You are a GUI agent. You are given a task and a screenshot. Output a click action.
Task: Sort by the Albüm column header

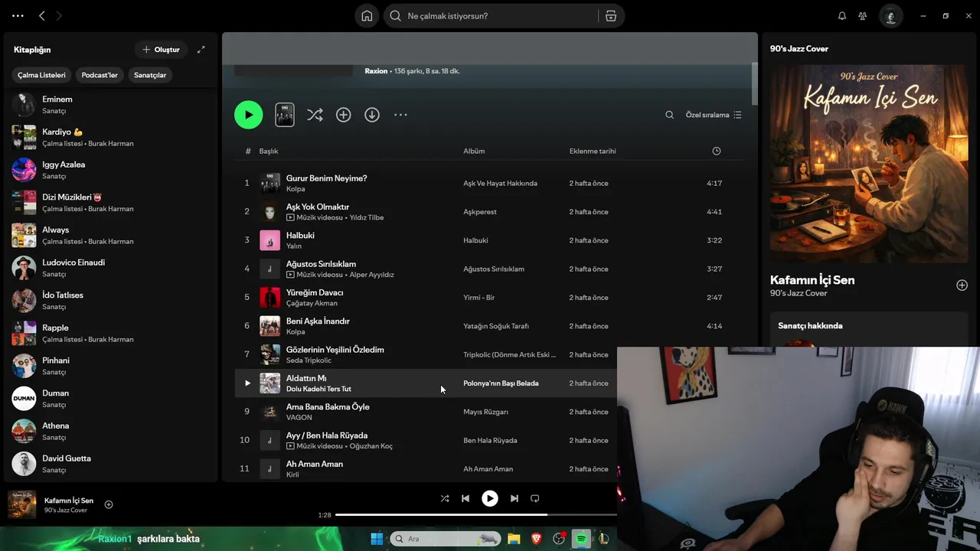click(474, 151)
